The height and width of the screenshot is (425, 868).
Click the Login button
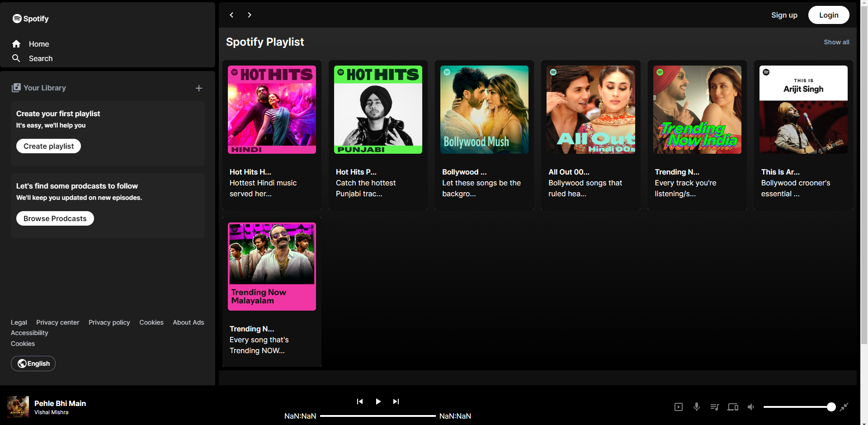(x=829, y=15)
